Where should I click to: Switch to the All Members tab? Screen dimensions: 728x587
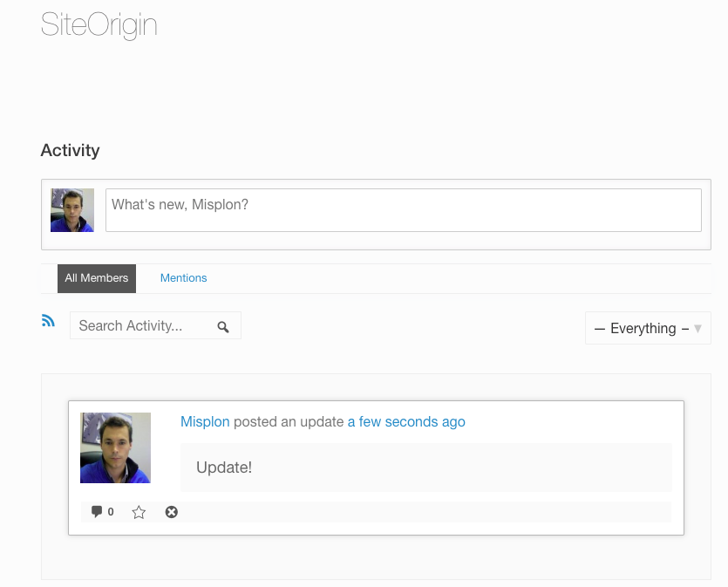[97, 278]
